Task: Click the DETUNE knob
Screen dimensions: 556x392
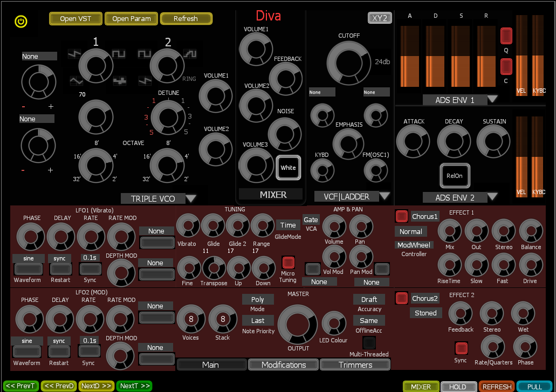Action: pos(168,118)
